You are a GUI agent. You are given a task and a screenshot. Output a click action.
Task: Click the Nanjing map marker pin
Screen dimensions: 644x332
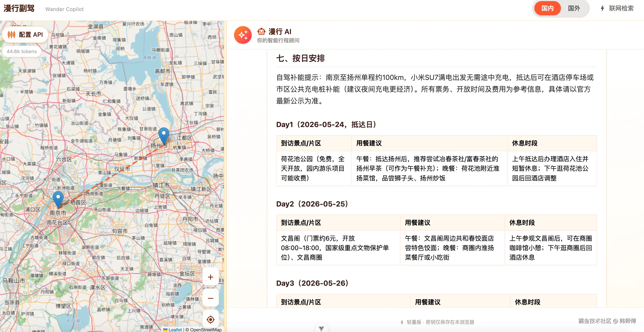point(58,200)
